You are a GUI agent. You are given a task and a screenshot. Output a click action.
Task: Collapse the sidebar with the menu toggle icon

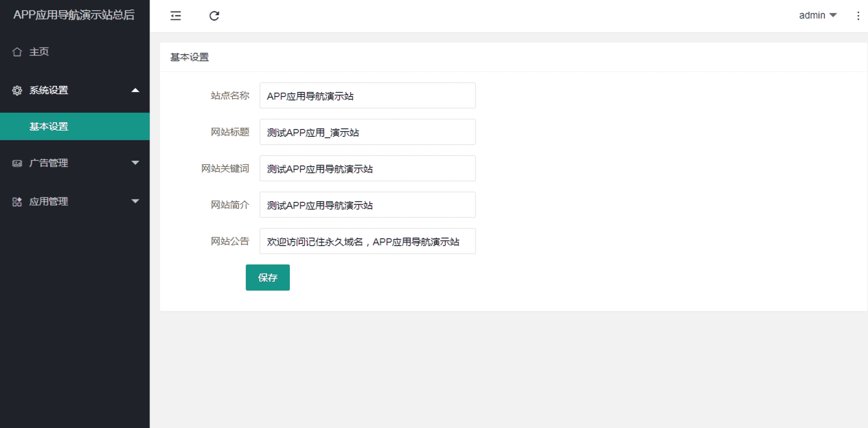click(175, 16)
